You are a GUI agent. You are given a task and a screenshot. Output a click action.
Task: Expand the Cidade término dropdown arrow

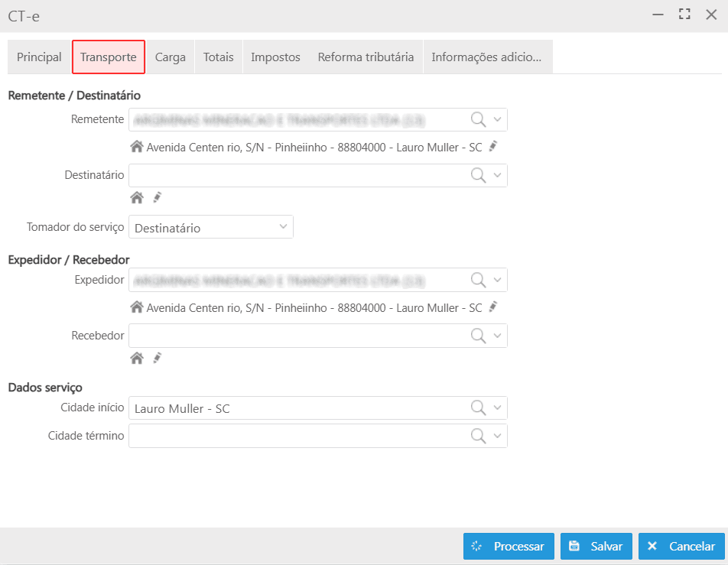coord(498,436)
